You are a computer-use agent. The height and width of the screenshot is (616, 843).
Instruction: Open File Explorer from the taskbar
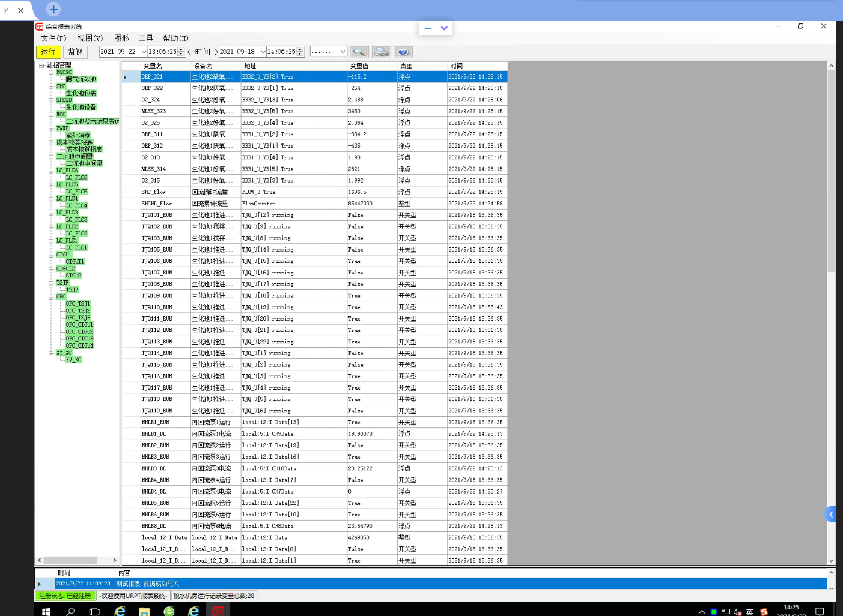(144, 611)
